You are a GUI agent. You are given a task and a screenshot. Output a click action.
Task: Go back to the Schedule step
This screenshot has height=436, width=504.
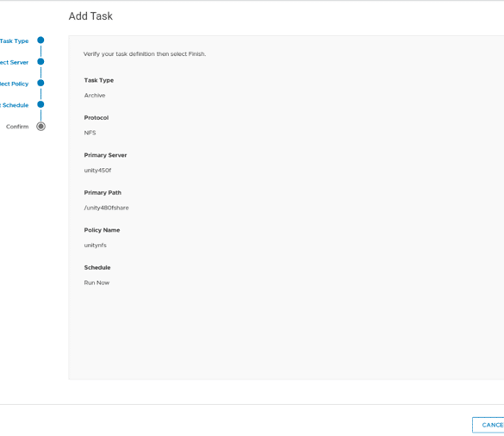tap(14, 105)
